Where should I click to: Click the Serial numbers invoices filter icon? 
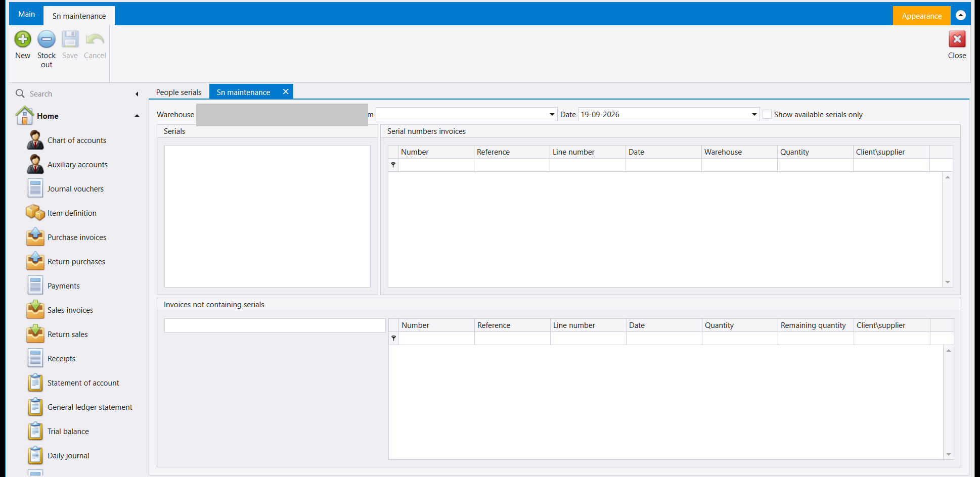pyautogui.click(x=393, y=165)
